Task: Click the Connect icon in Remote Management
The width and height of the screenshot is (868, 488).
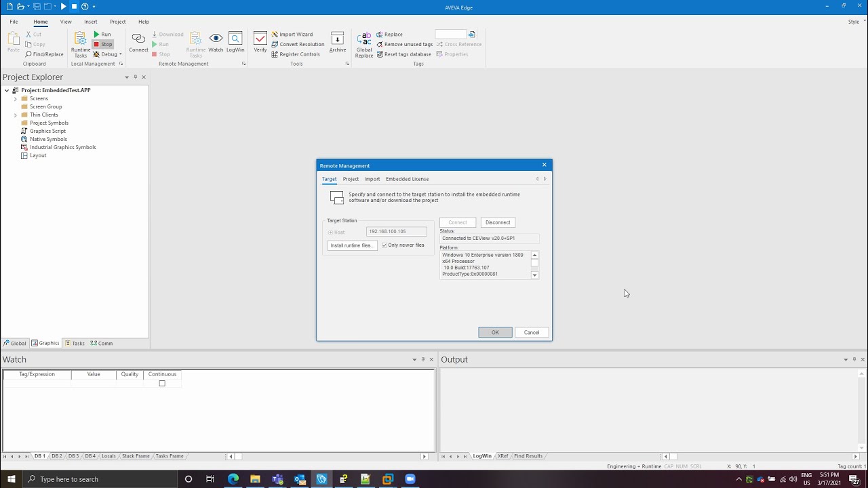Action: 138,42
